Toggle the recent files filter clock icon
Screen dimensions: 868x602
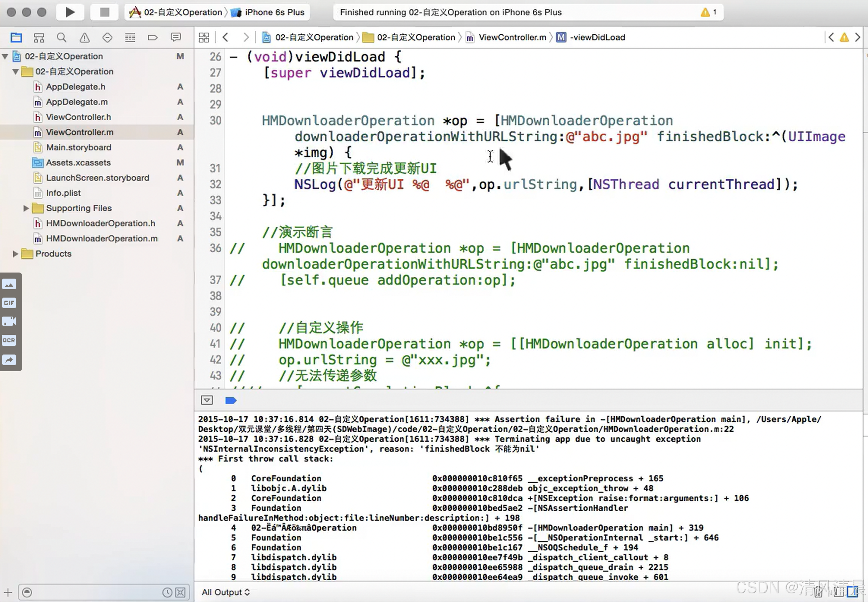click(167, 593)
